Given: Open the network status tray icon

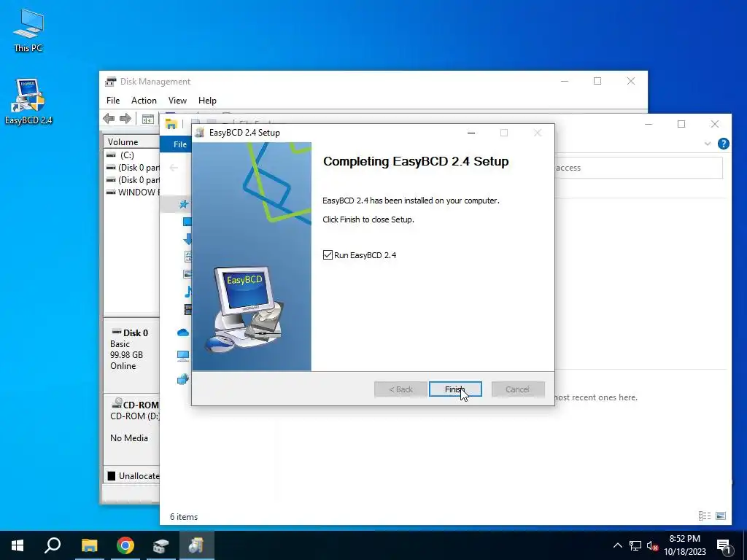Looking at the screenshot, I should pos(635,545).
